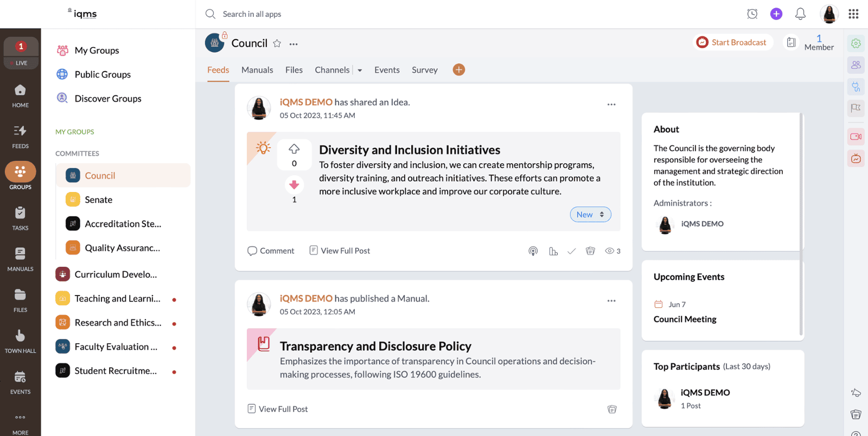Viewport: 868px width, 436px height.
Task: Click the Start Broadcast button
Action: tap(733, 42)
